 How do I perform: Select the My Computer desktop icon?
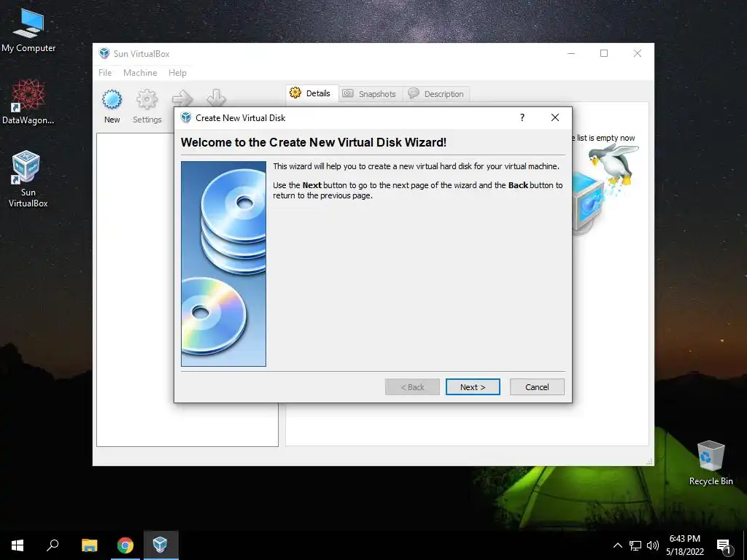tap(28, 31)
